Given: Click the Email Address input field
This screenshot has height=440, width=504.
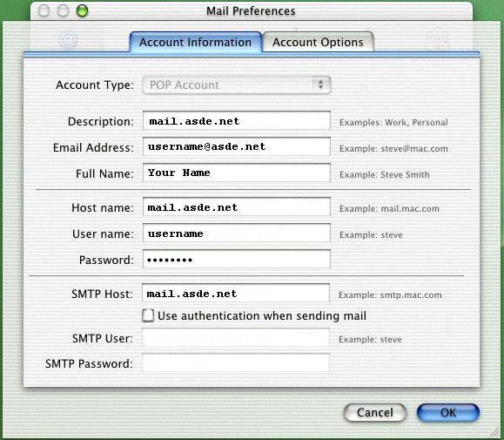Looking at the screenshot, I should pyautogui.click(x=237, y=146).
